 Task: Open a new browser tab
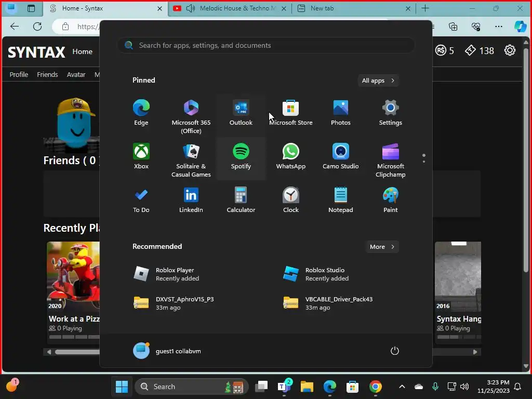click(x=425, y=8)
